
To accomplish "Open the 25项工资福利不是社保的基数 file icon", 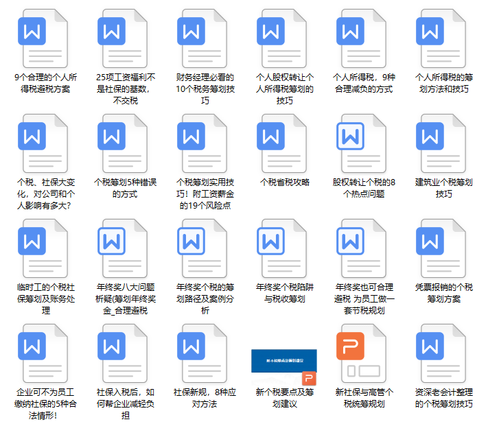I will pos(123,38).
